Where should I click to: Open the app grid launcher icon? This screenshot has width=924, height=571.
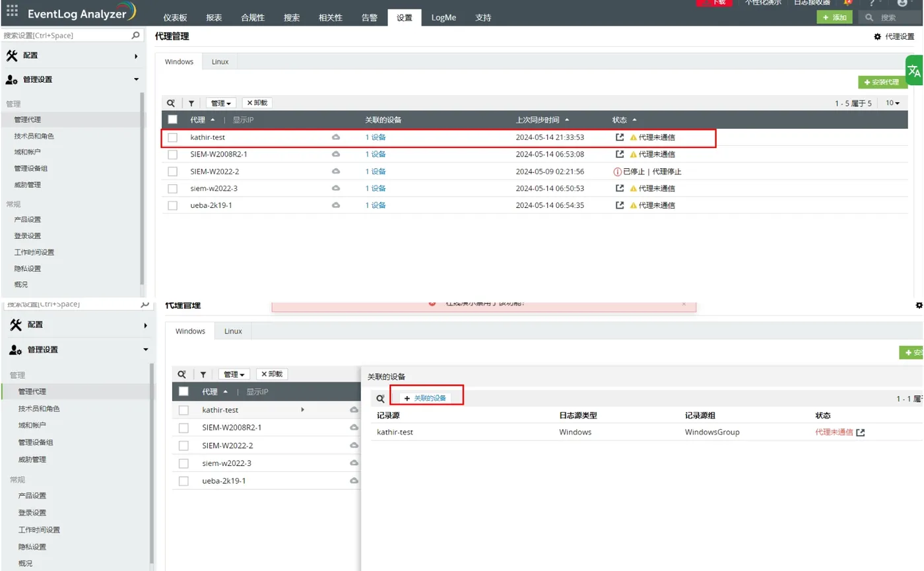point(12,11)
